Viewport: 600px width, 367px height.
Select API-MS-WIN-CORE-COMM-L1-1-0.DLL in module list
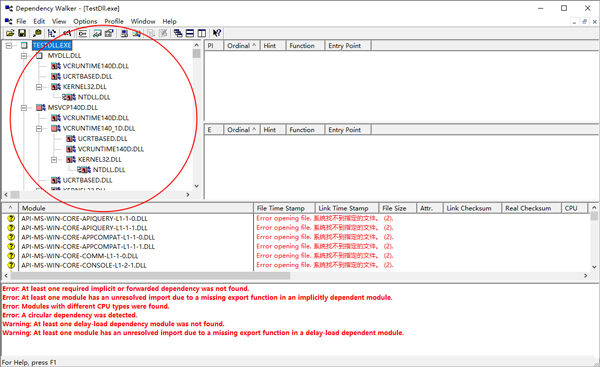80,256
